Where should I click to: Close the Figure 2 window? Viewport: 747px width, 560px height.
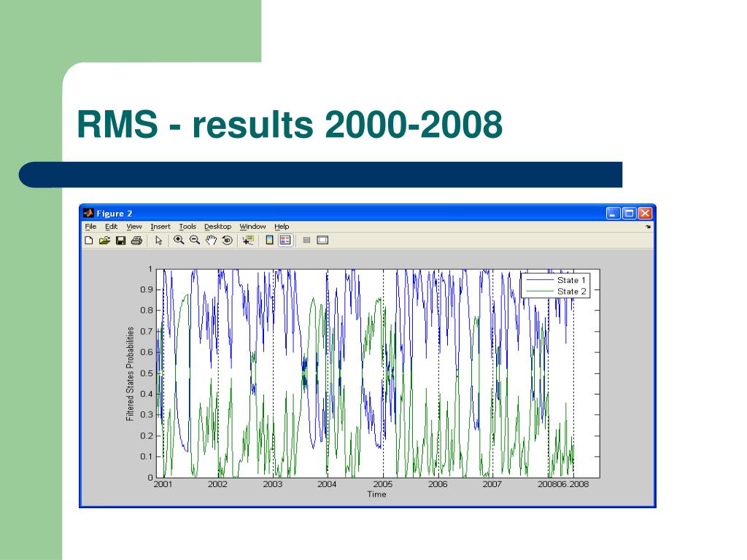tap(645, 214)
